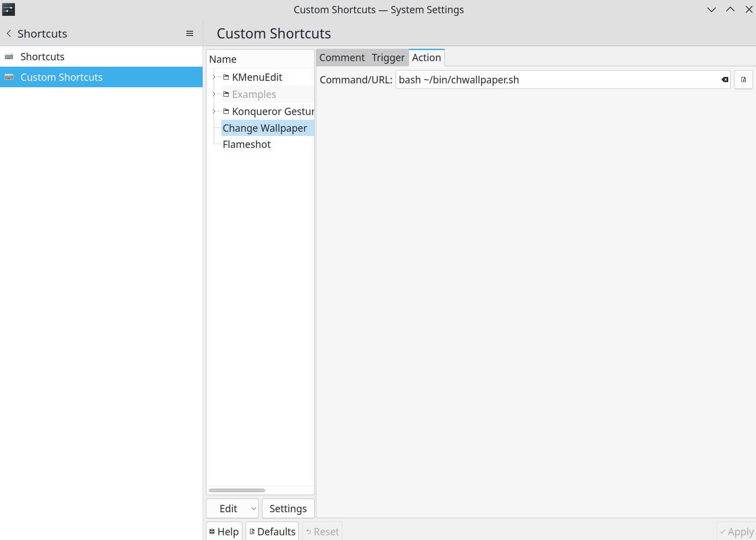Image resolution: width=756 pixels, height=540 pixels.
Task: Click the KMenuEdit folder icon
Action: (226, 77)
